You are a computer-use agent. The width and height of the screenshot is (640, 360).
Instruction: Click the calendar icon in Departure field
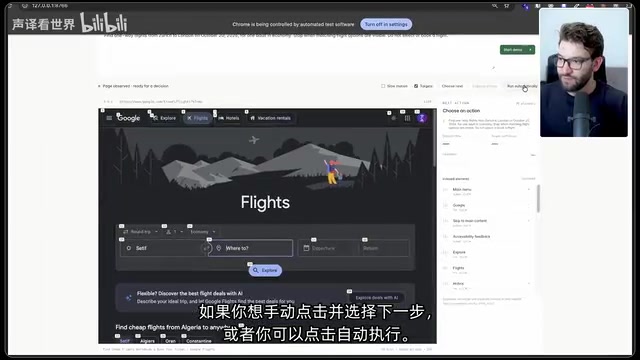tap(306, 248)
